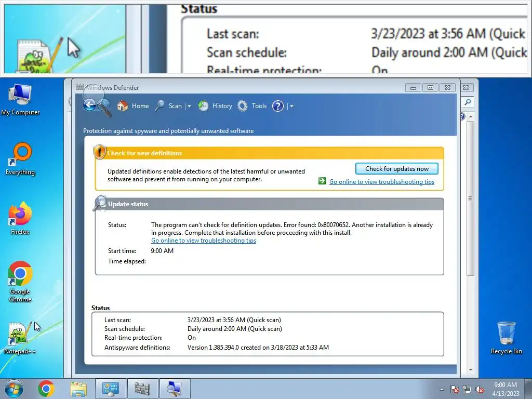The width and height of the screenshot is (532, 399).
Task: Select the Notepad++ desktop shortcut
Action: tap(20, 338)
